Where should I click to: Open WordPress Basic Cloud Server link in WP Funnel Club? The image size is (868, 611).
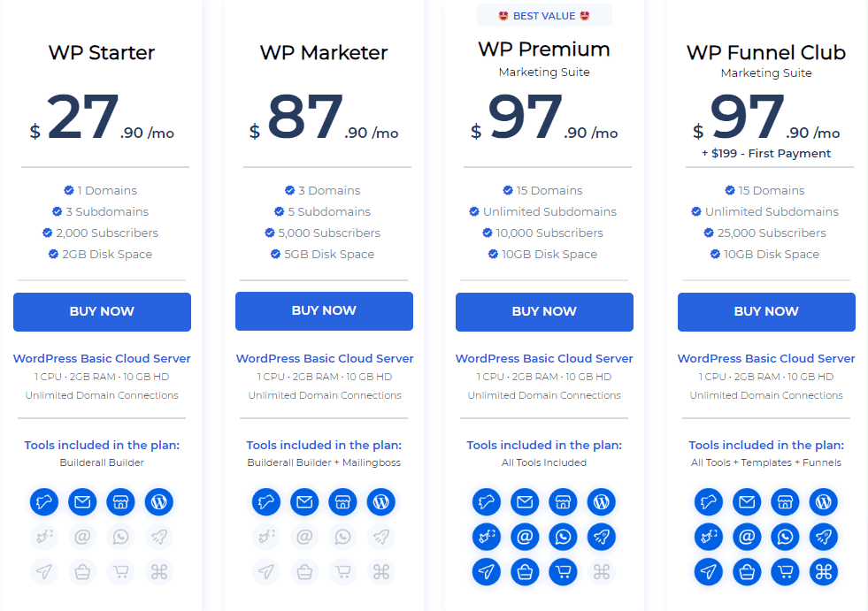(x=766, y=359)
